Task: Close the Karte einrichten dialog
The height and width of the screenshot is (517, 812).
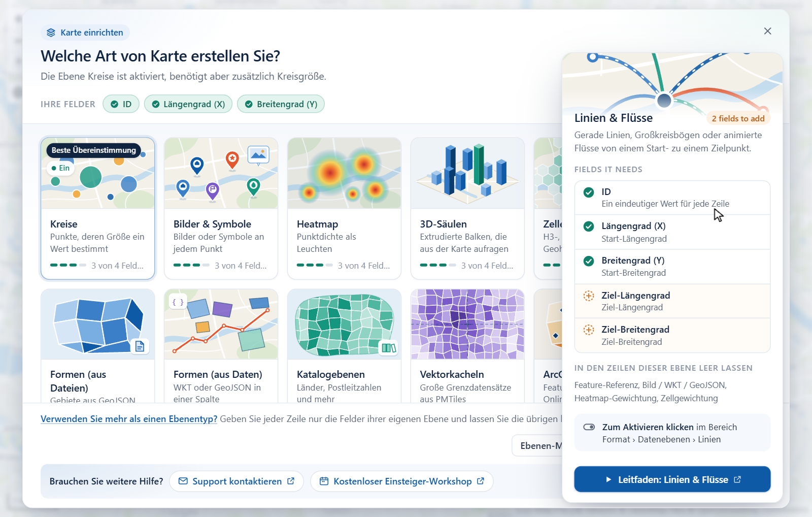Action: 768,31
